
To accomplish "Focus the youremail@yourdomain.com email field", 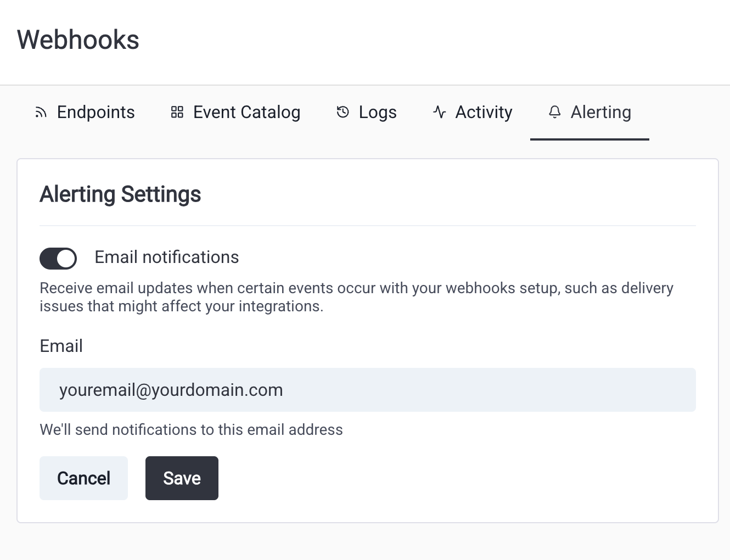I will tap(368, 390).
